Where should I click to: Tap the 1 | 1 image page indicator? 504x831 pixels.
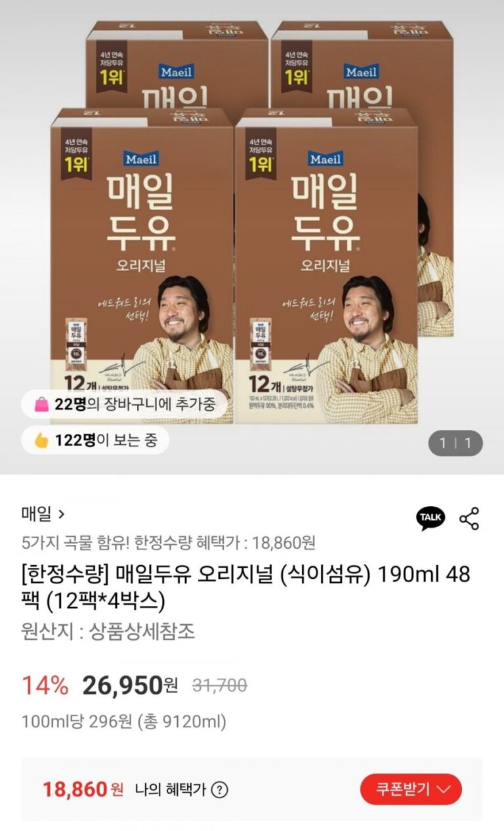pos(455,443)
